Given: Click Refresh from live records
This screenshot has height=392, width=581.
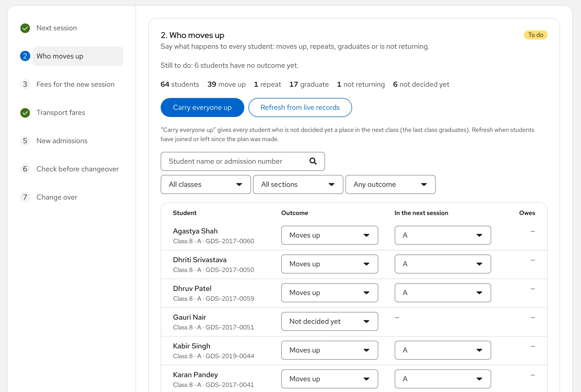Looking at the screenshot, I should coord(300,107).
